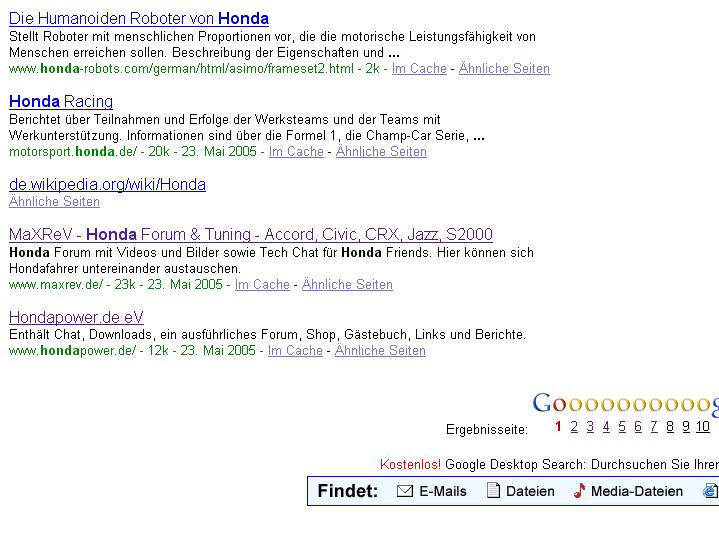Click the web browser icon after Media-Dateien
Screen dimensions: 719x537
[x=710, y=491]
